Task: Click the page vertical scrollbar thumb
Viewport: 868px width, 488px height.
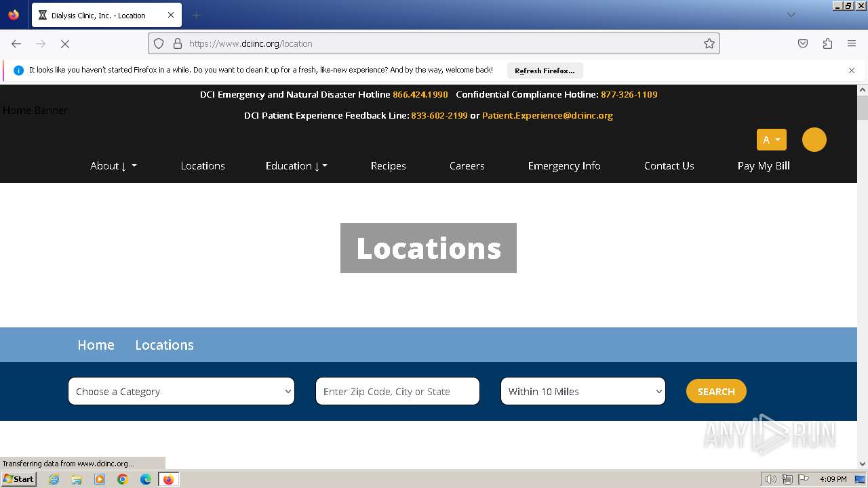Action: point(863,108)
